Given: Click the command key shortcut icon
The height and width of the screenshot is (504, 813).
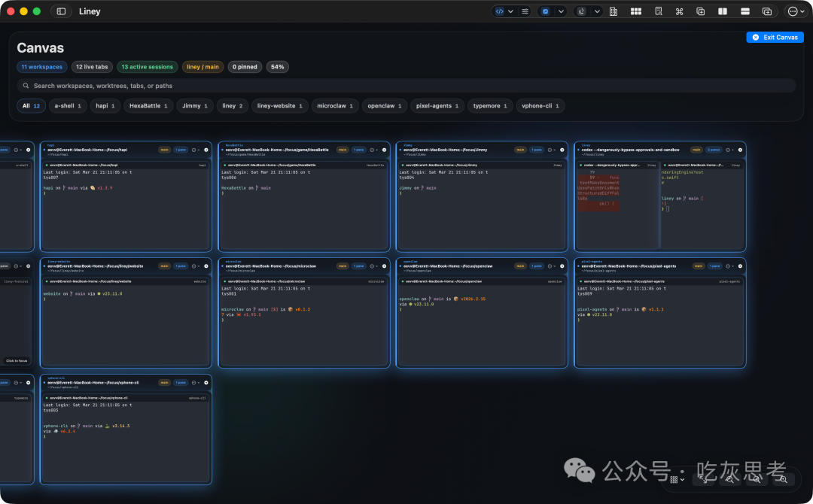Looking at the screenshot, I should [x=679, y=11].
